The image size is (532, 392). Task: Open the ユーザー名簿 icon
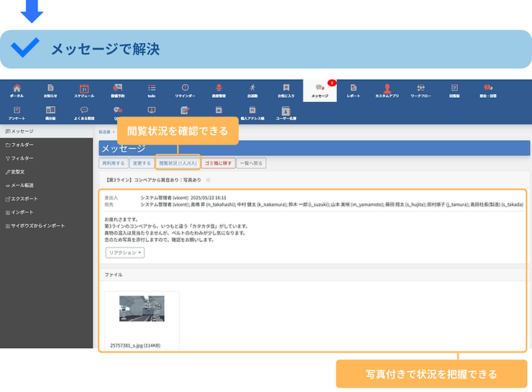click(286, 112)
